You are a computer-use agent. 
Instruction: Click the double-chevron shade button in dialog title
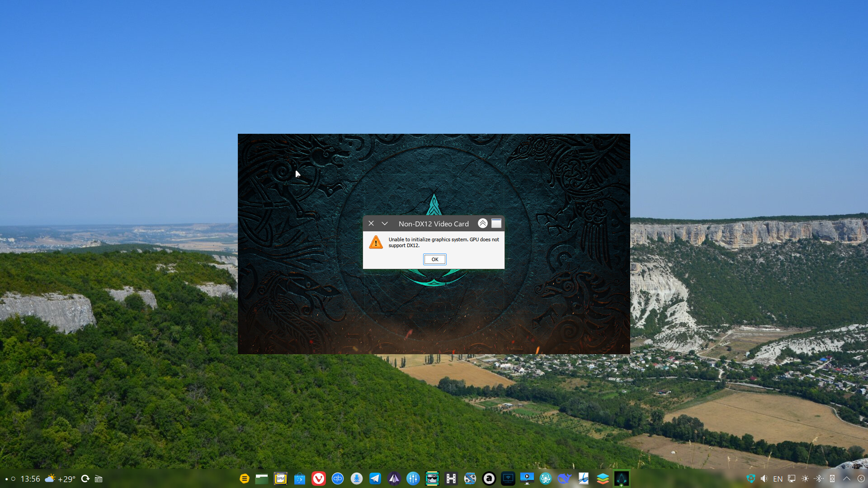[483, 223]
